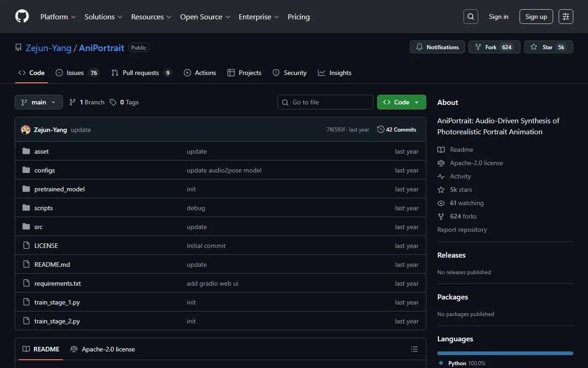The height and width of the screenshot is (368, 588).
Task: Open the README outline list icon
Action: (x=414, y=349)
